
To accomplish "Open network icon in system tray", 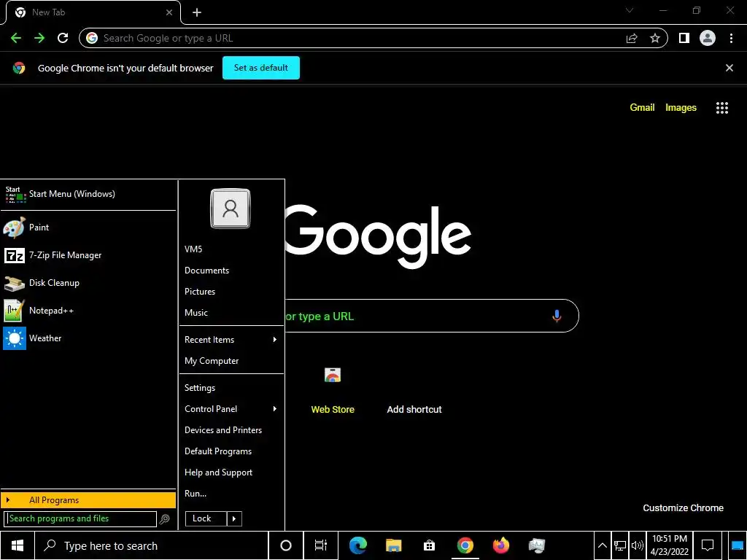I will (x=620, y=545).
